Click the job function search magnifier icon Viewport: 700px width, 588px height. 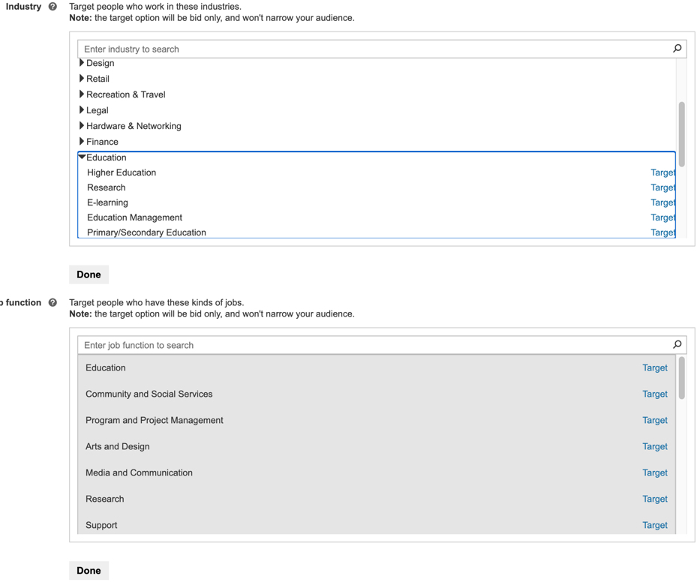(x=677, y=345)
